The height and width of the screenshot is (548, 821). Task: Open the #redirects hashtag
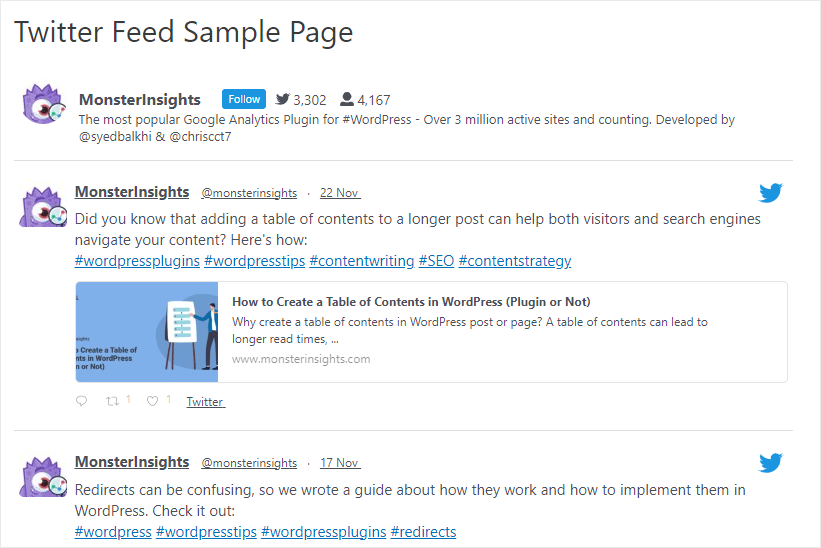point(423,531)
